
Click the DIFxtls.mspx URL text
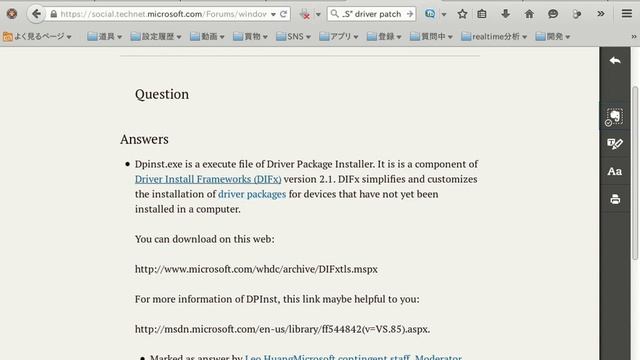click(x=256, y=269)
